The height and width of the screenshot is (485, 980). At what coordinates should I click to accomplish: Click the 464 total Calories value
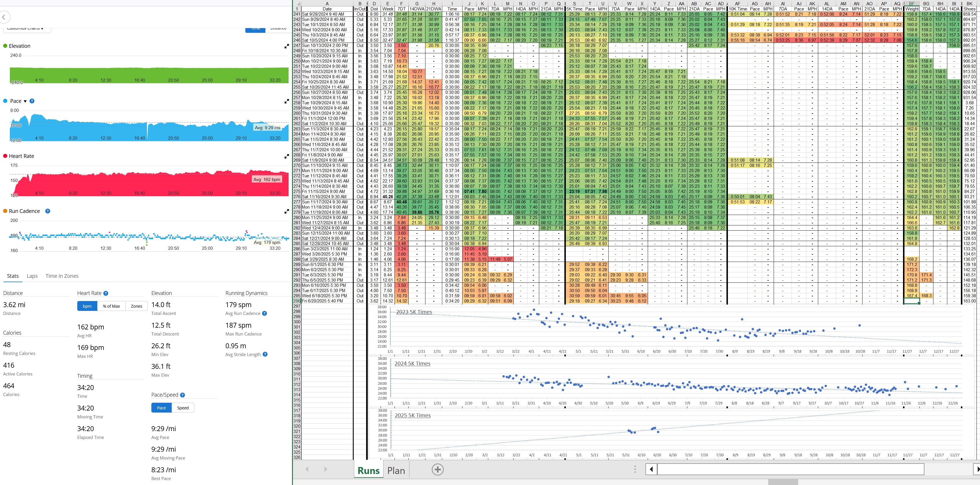click(8, 386)
